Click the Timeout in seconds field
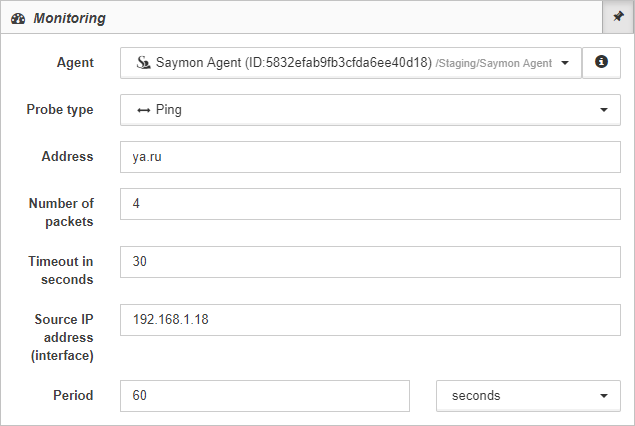 coord(370,262)
